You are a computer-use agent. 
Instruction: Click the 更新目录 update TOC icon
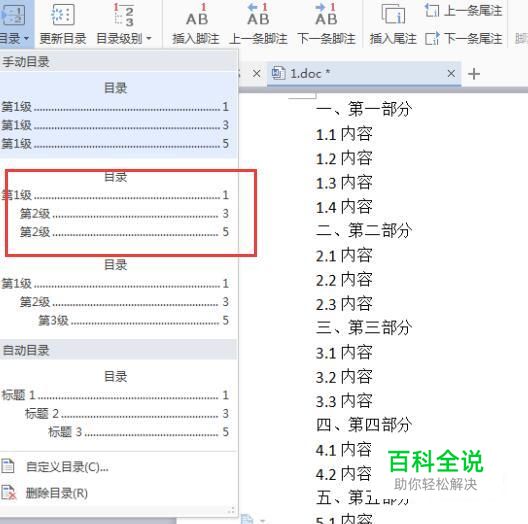tap(63, 15)
